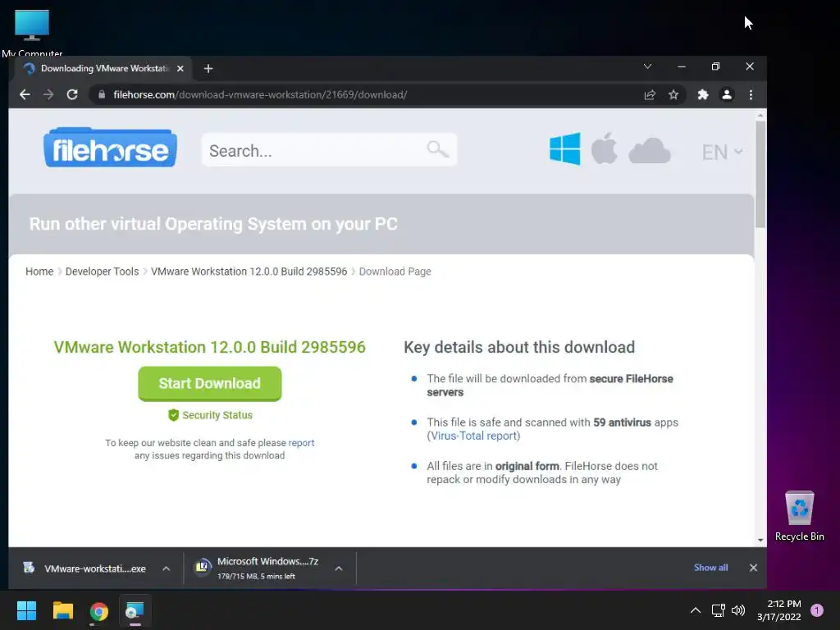Open the Virus-Total report link

coord(473,436)
